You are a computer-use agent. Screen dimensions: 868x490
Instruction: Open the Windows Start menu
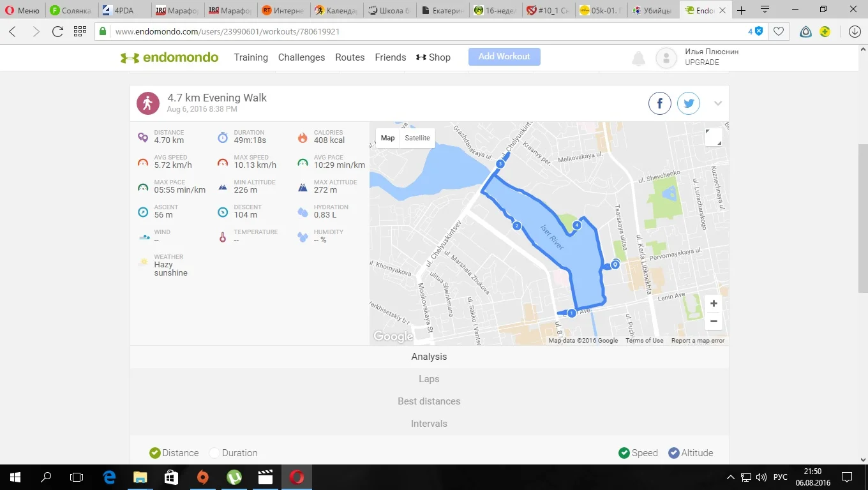point(15,477)
